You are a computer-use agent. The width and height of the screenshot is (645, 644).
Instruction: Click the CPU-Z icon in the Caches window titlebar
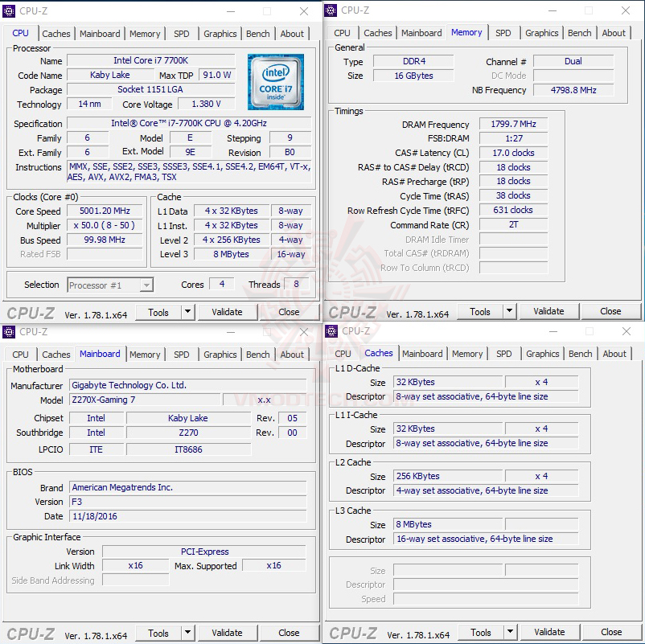click(x=329, y=332)
